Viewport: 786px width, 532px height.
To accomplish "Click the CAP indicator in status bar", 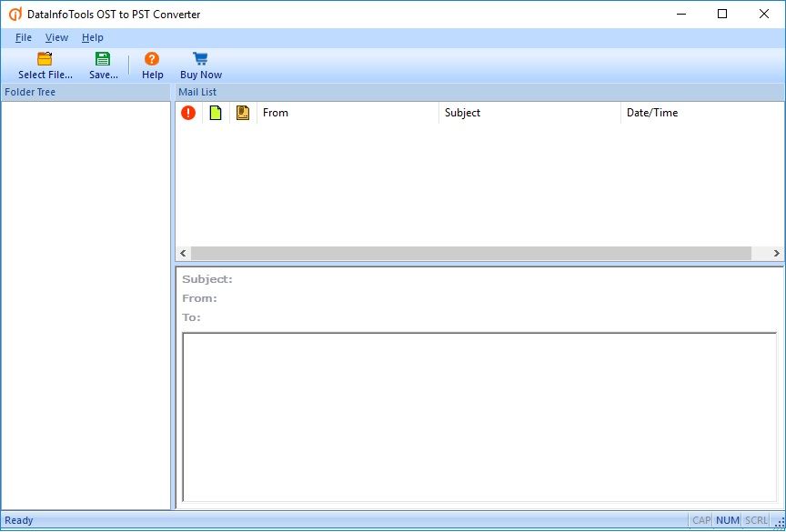I will click(701, 520).
